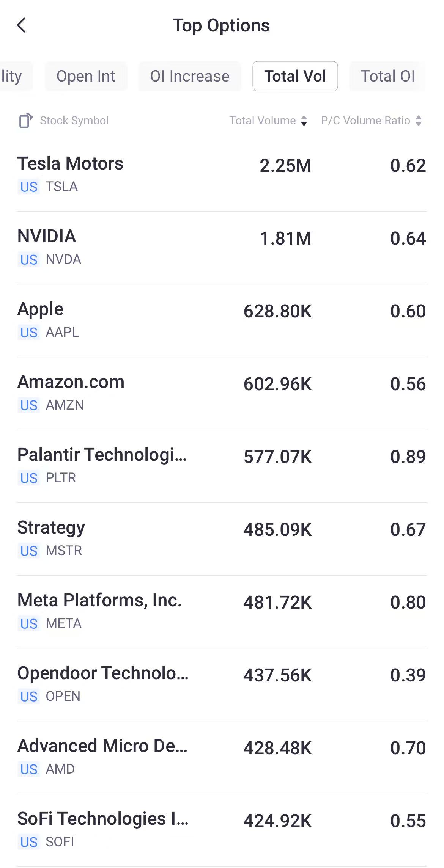The width and height of the screenshot is (444, 868).
Task: Select the Total Vol tab
Action: (295, 76)
